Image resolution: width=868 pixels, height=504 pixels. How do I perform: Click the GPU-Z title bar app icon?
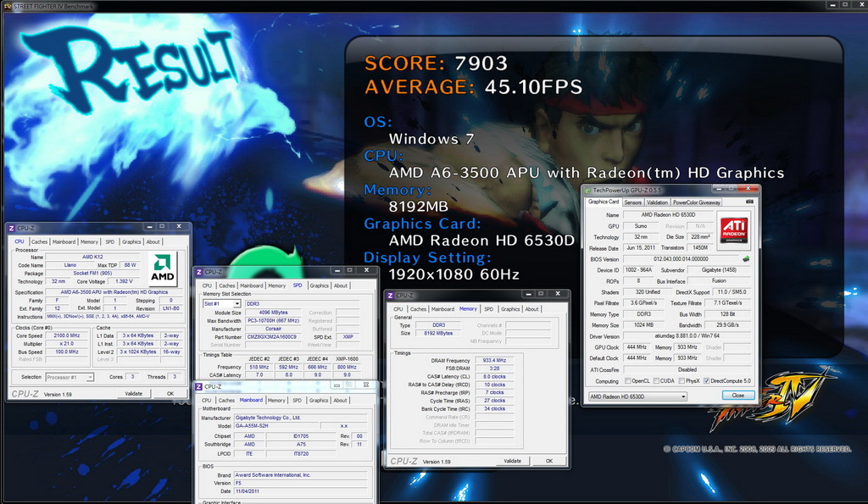tap(588, 190)
